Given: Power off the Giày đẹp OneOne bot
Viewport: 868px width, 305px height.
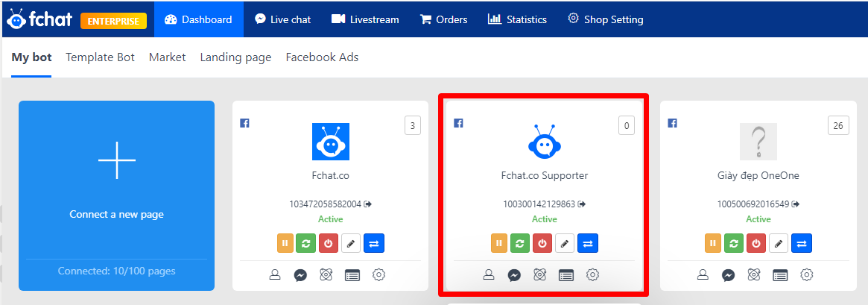Looking at the screenshot, I should (x=756, y=243).
